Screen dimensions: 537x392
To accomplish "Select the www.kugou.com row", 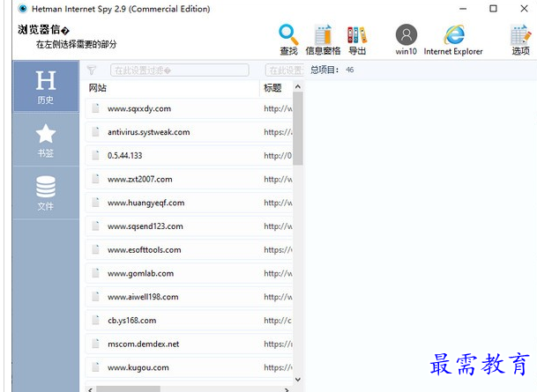I will point(189,367).
